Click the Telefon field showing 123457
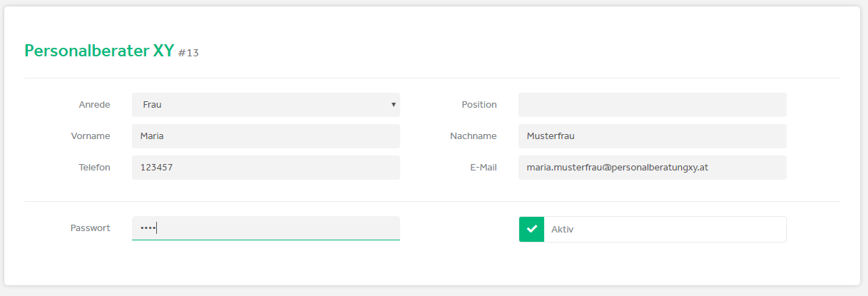 (266, 168)
